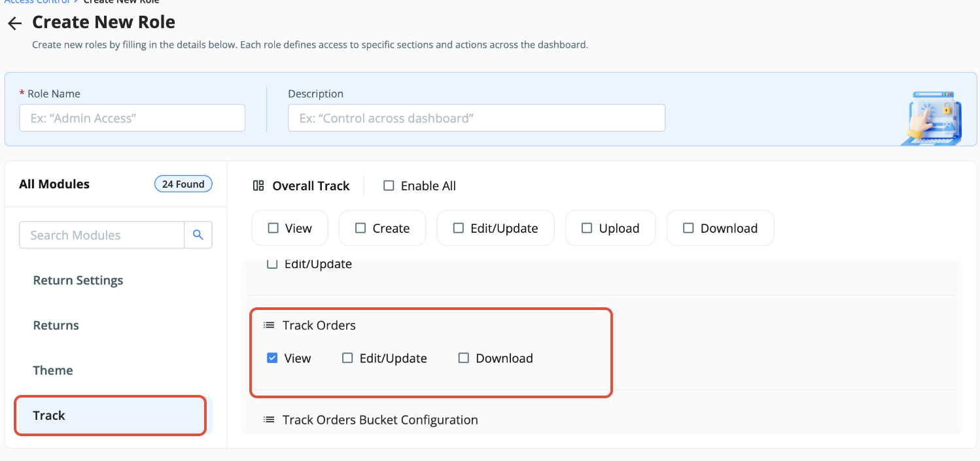Click the list icon beside Track Orders
The width and height of the screenshot is (980, 461).
point(269,325)
